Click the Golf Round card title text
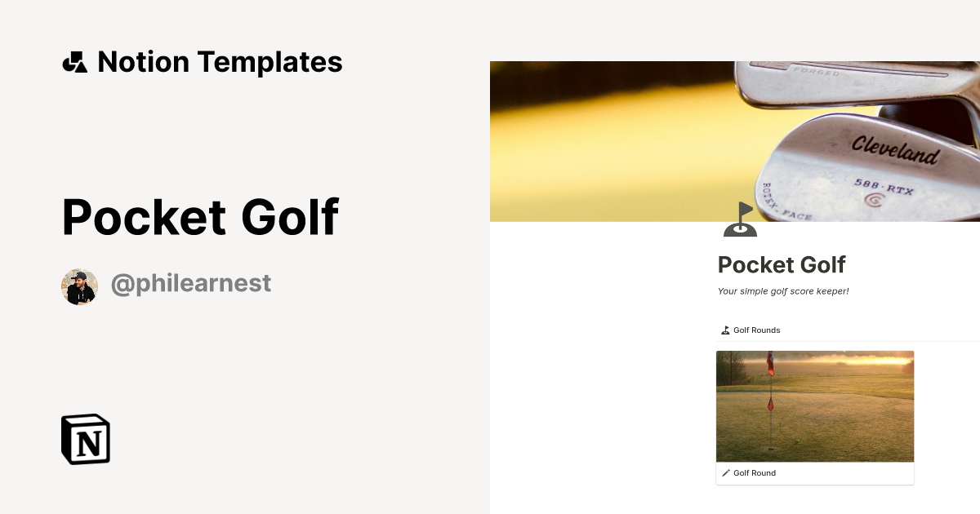The width and height of the screenshot is (980, 514). [x=754, y=472]
